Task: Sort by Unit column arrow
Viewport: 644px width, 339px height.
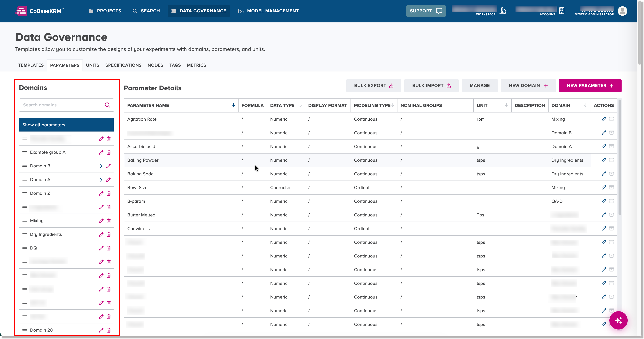Action: (506, 105)
